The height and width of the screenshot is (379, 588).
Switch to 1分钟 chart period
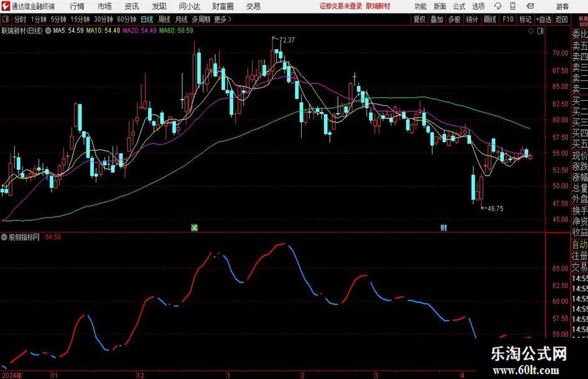click(39, 19)
